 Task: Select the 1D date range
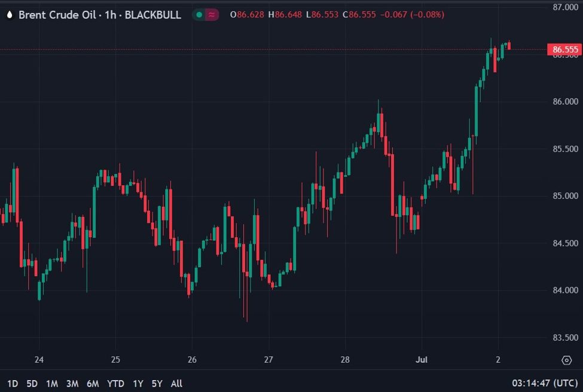click(x=13, y=384)
